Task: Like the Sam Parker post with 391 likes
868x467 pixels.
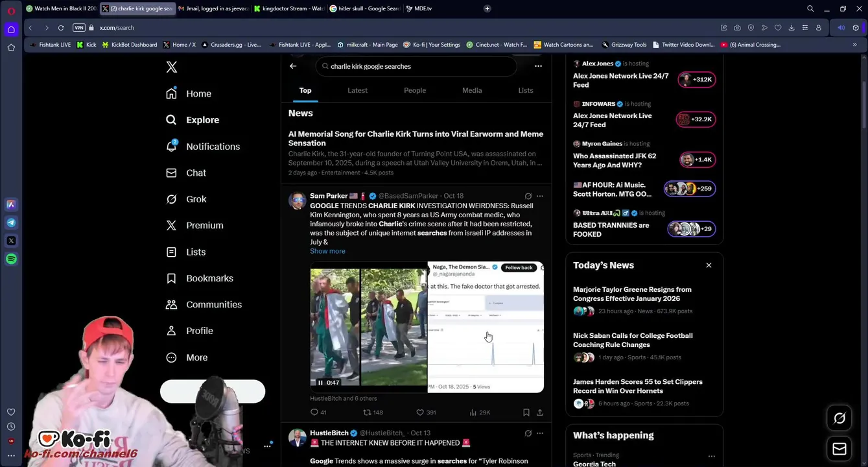Action: (x=426, y=413)
